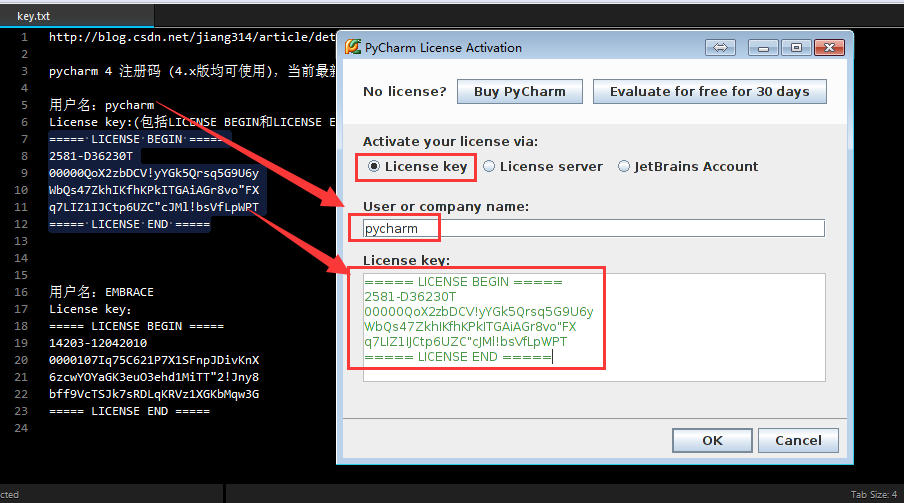Click '===== LICENSE END =====' on line 23

click(x=129, y=411)
